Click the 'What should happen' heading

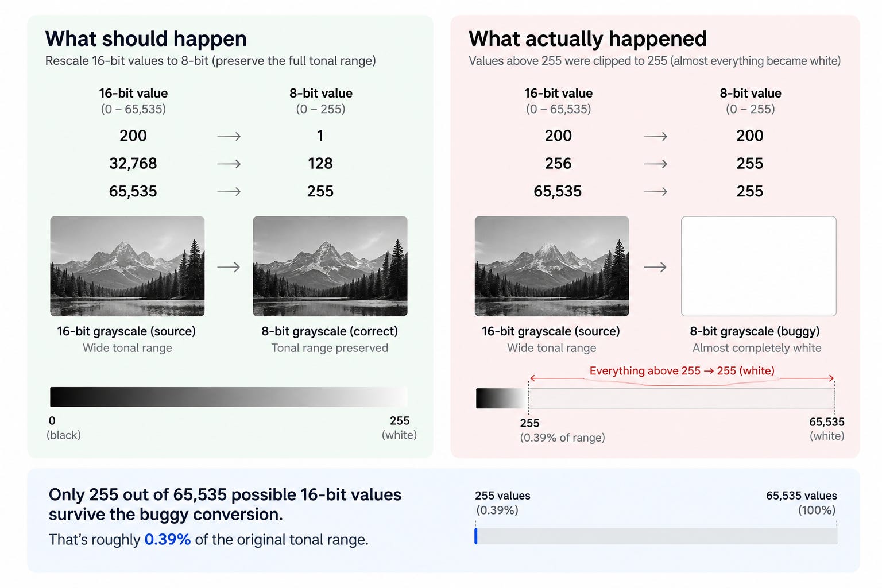(x=146, y=38)
